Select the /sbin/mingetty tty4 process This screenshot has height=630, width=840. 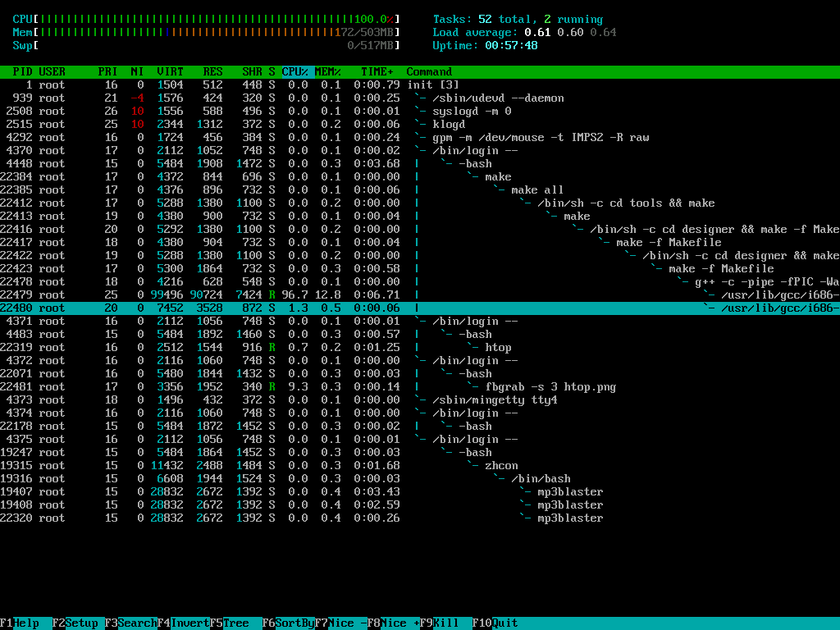coord(420,399)
